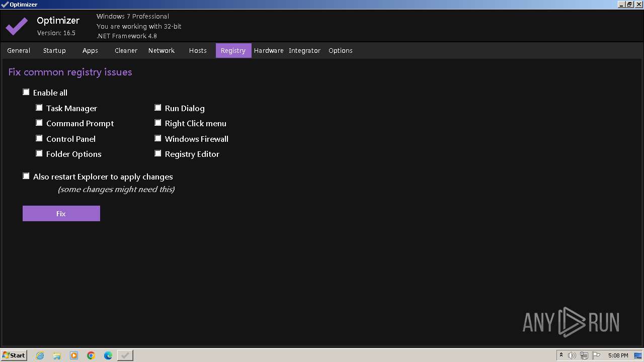Image resolution: width=644 pixels, height=362 pixels.
Task: Click the 'Fix common registry issues' heading
Action: pos(70,72)
